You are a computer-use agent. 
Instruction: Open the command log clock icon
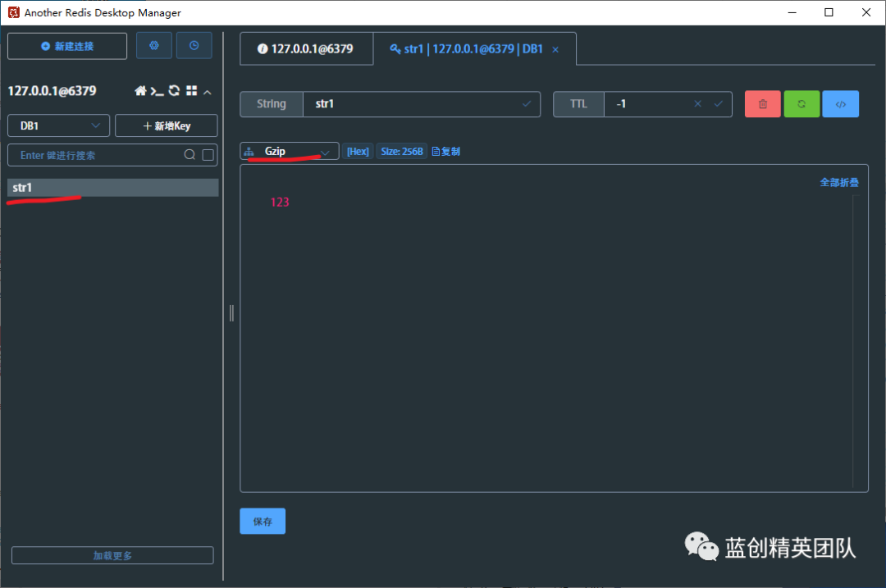click(x=194, y=46)
